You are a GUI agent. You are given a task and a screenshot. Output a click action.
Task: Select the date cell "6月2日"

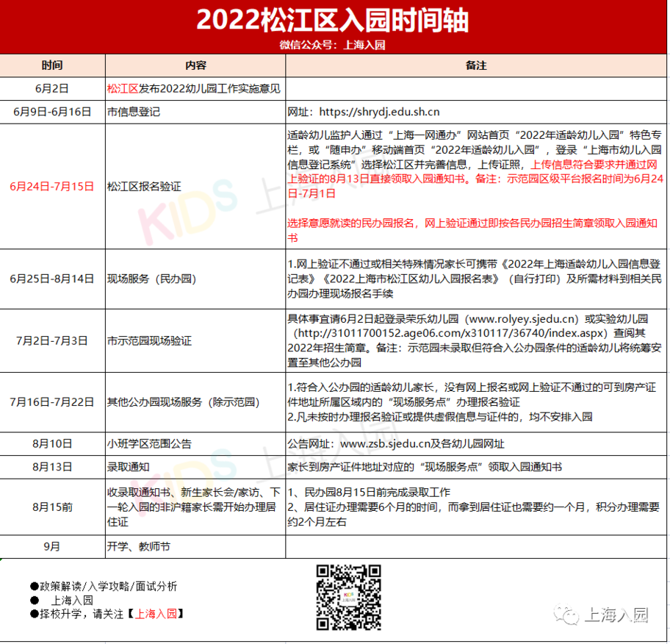(x=52, y=88)
